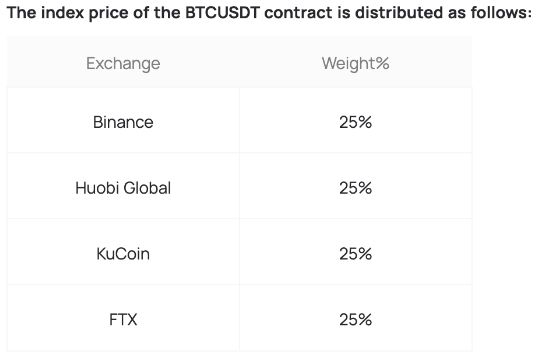This screenshot has height=363, width=538.
Task: Click the Exchange column header
Action: pyautogui.click(x=123, y=63)
